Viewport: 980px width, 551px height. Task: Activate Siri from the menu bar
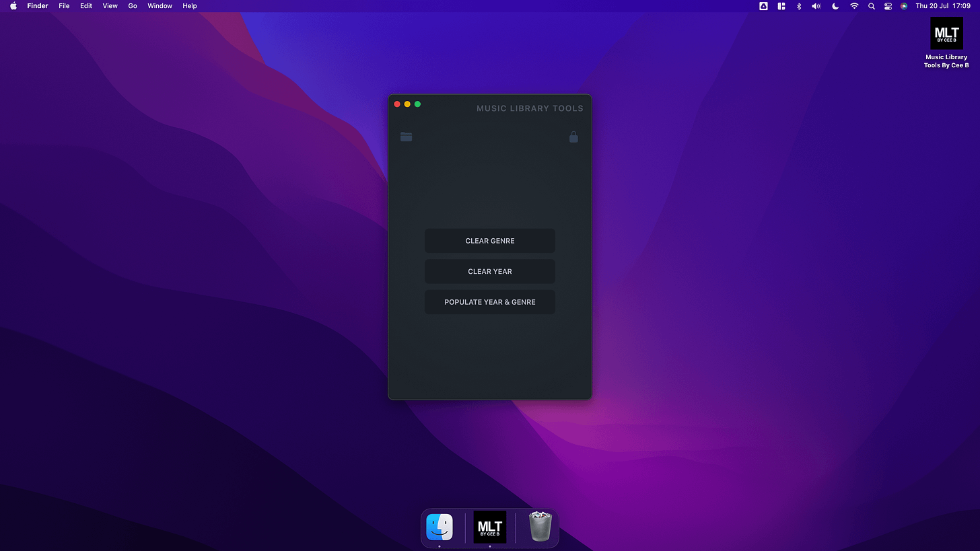pos(904,6)
